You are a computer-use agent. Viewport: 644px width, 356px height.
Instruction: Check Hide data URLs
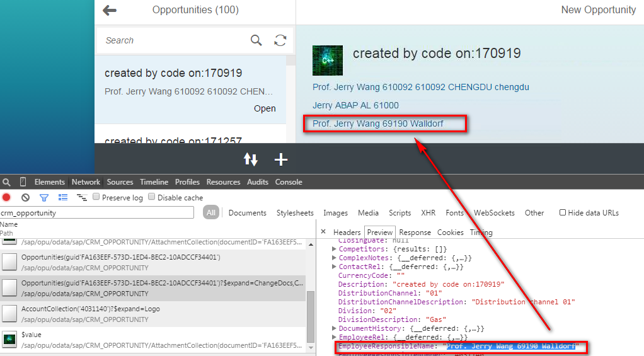pos(563,212)
